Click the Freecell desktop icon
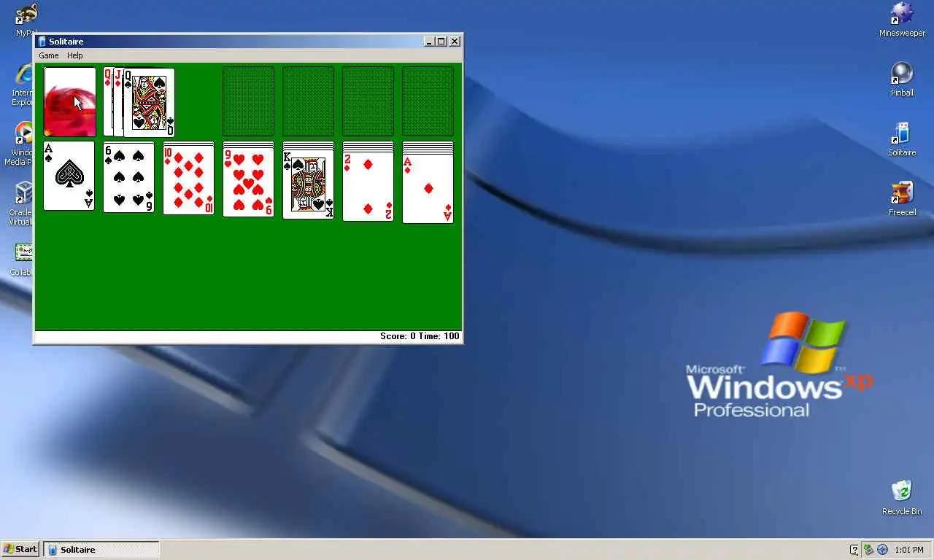The height and width of the screenshot is (560, 934). 902,199
